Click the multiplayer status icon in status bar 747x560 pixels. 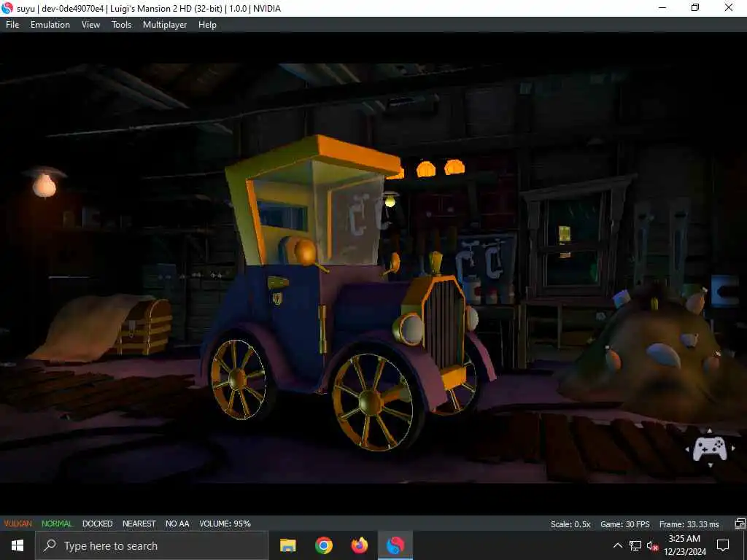pos(740,524)
